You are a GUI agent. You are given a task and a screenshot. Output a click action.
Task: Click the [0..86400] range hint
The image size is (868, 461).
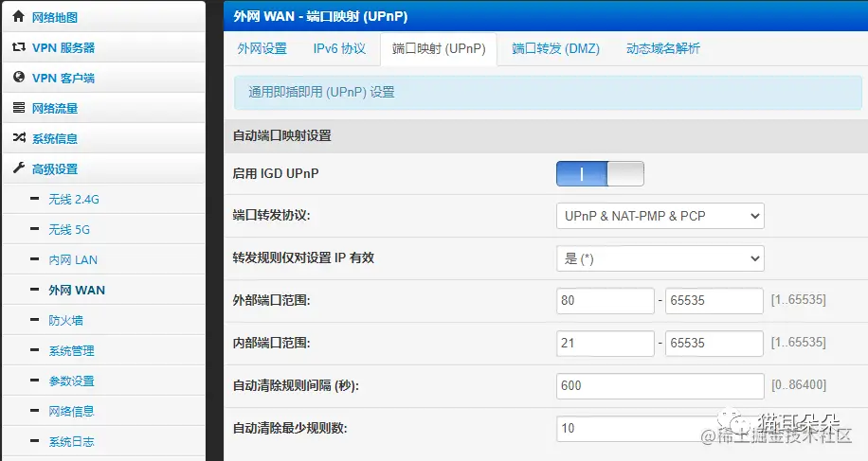[799, 384]
